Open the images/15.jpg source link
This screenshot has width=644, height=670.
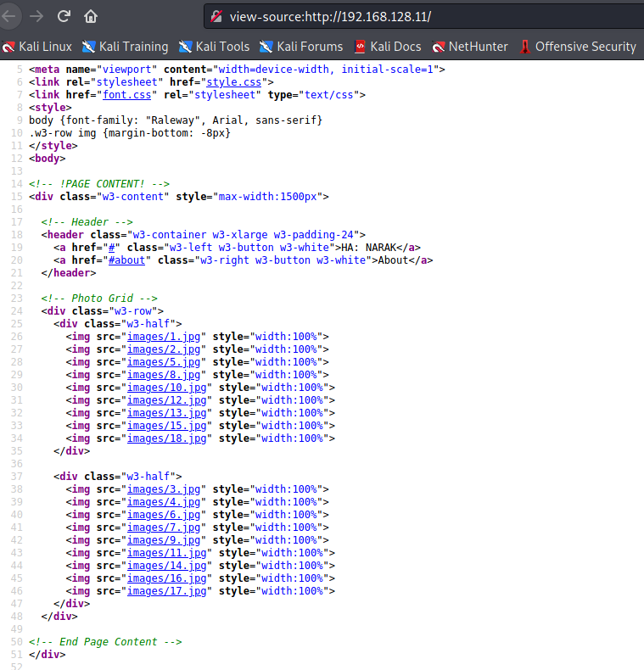click(x=167, y=426)
